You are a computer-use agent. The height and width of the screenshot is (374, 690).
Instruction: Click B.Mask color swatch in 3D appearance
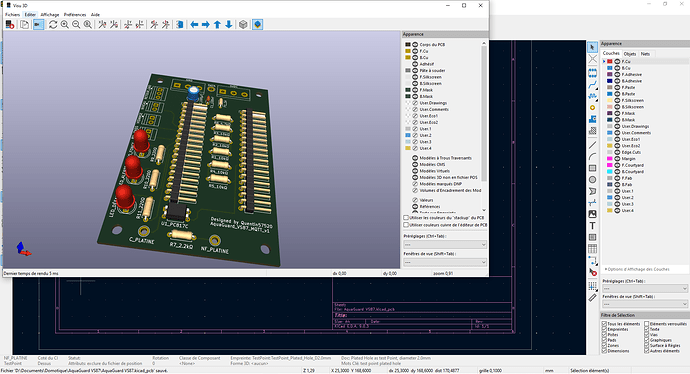(x=408, y=96)
